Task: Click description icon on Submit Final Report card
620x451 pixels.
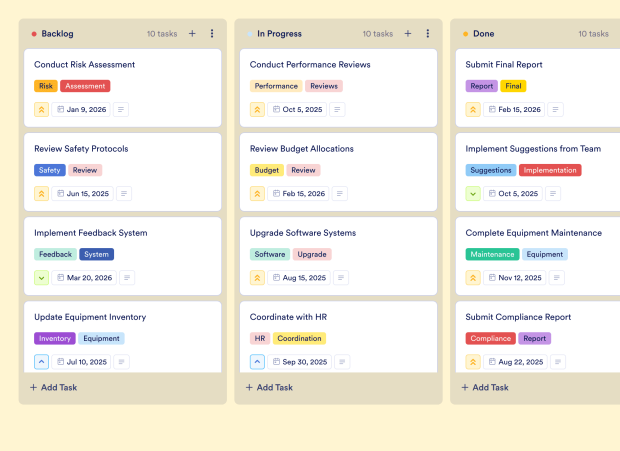Action: click(x=555, y=109)
